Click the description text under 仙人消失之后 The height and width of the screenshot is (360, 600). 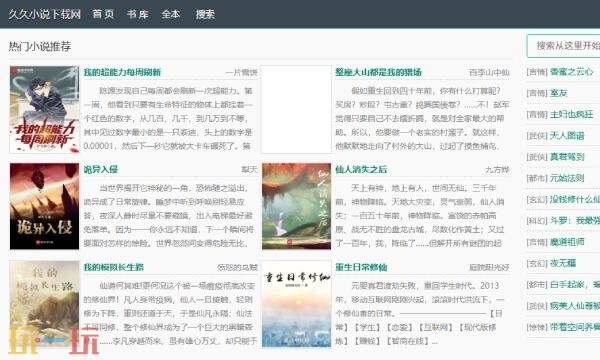click(420, 215)
